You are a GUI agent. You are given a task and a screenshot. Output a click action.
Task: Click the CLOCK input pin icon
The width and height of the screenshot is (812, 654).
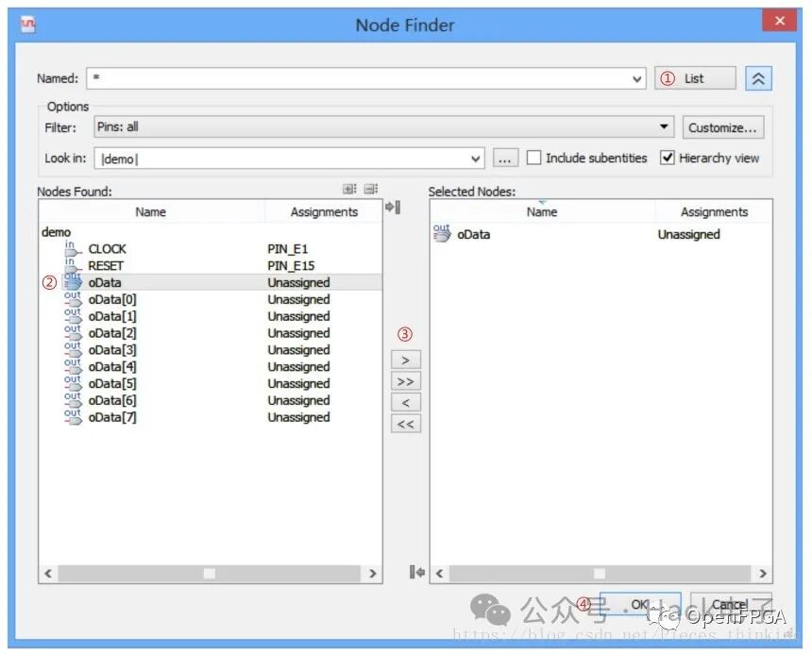pyautogui.click(x=72, y=249)
